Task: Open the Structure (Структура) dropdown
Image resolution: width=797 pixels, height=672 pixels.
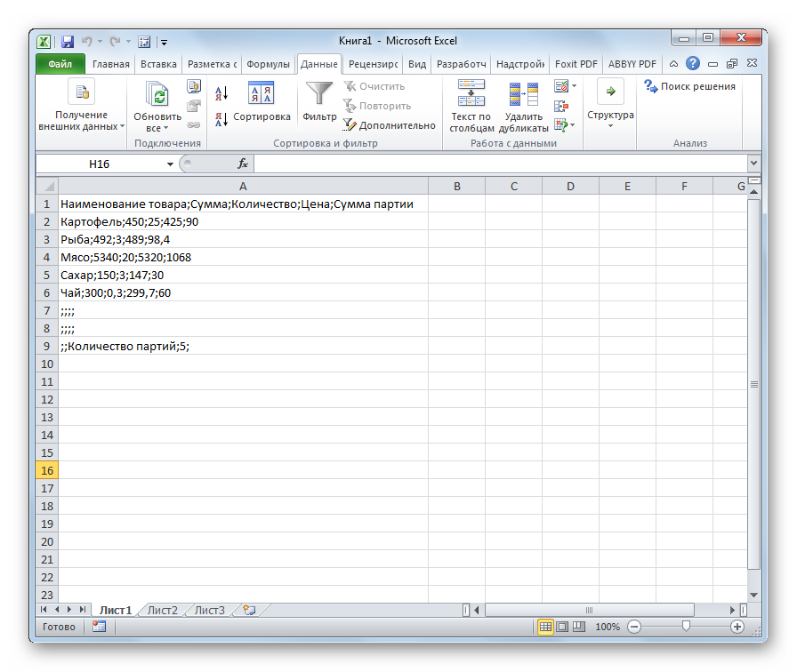Action: 610,105
